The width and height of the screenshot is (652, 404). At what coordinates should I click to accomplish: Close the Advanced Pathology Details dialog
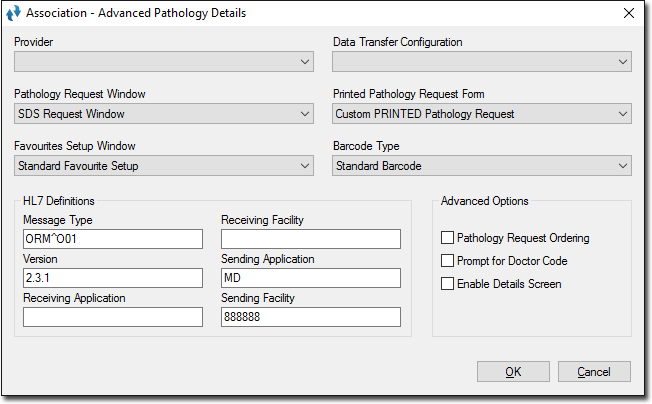pos(629,13)
